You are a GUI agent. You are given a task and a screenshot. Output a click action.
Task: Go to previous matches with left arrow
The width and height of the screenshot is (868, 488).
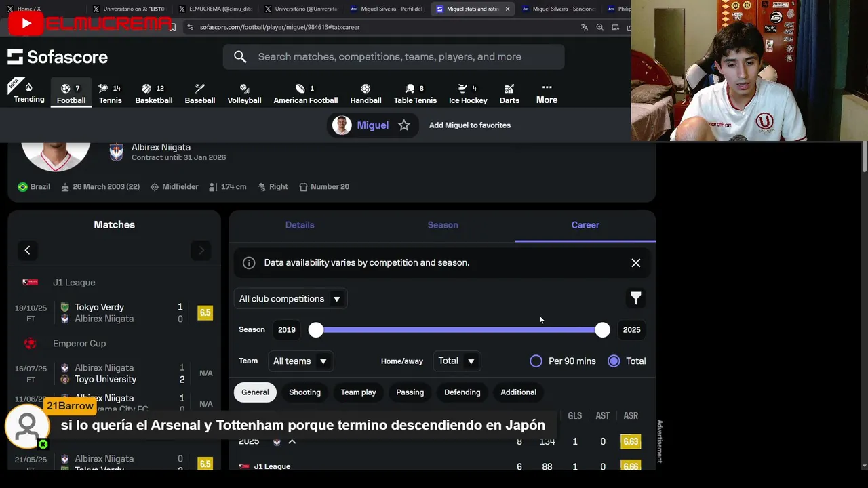click(27, 250)
